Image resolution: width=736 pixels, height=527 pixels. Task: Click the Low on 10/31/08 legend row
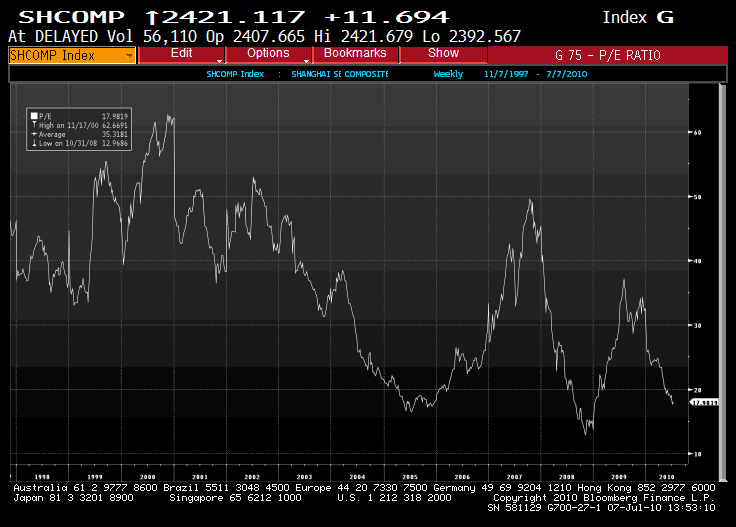point(80,143)
